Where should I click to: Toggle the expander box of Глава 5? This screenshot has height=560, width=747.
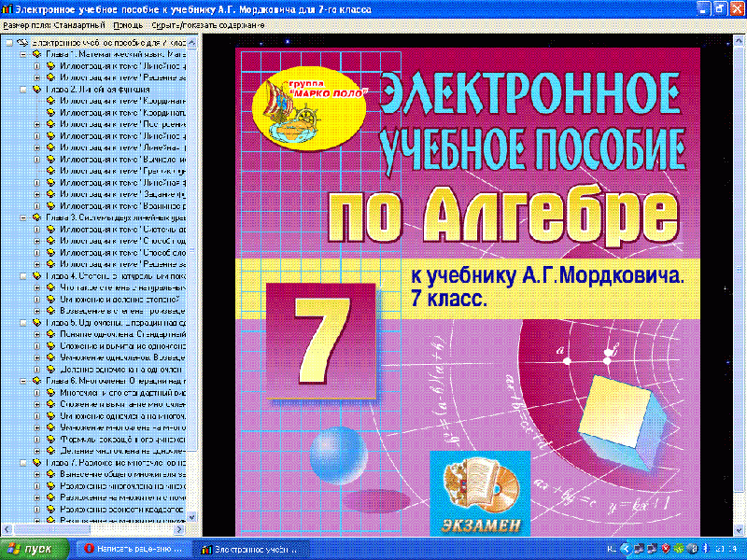[22, 322]
